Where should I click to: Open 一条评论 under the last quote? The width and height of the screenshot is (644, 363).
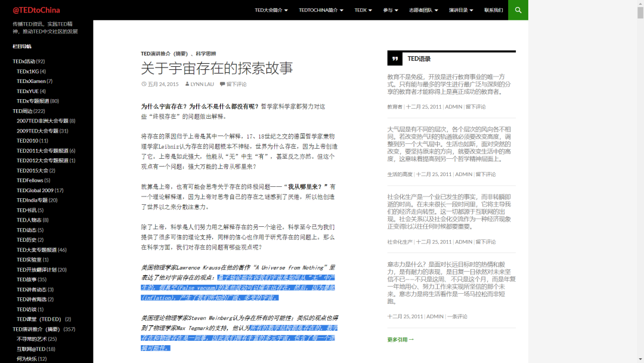tap(457, 316)
